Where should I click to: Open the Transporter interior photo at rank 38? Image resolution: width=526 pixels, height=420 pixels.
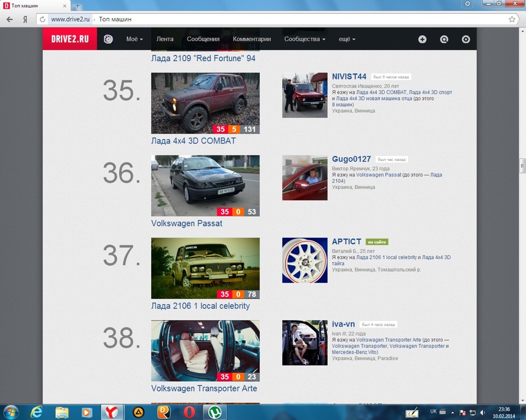[205, 350]
